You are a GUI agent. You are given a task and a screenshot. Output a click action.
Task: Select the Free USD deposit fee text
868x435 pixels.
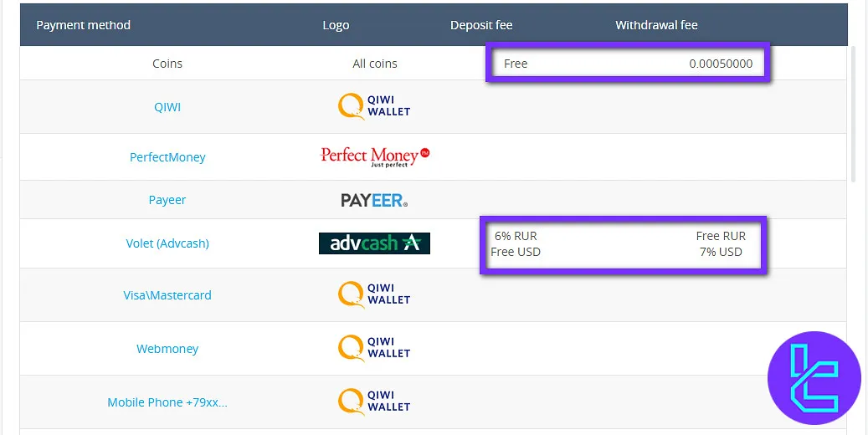coord(516,252)
